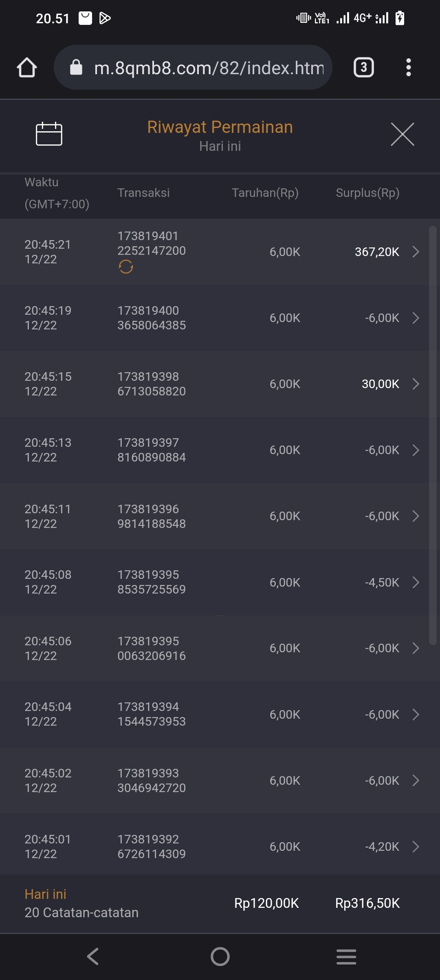
Task: Open the browser three-dot menu
Action: coord(408,67)
